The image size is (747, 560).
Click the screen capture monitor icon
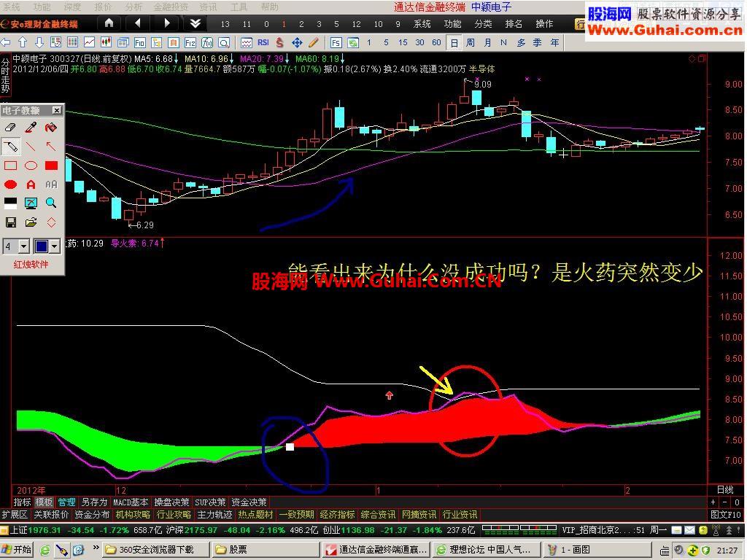pyautogui.click(x=31, y=203)
